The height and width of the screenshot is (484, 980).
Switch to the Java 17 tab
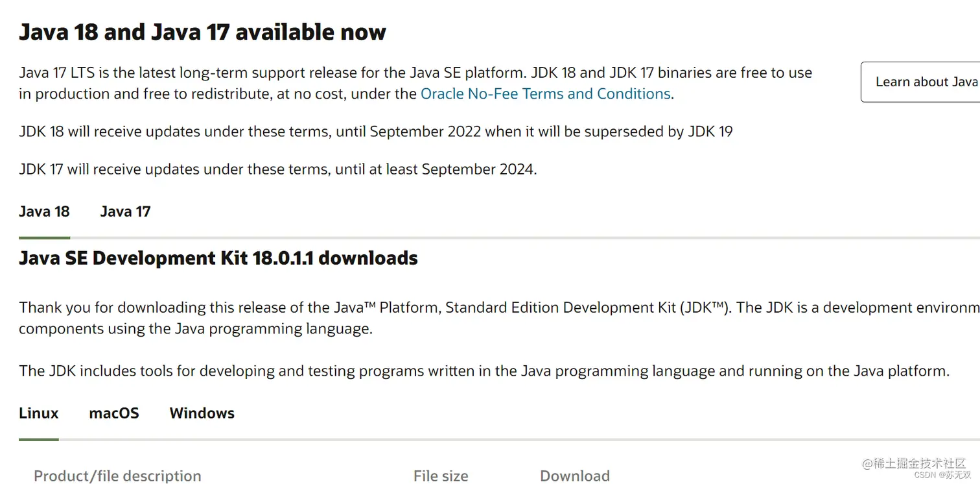[x=125, y=212]
